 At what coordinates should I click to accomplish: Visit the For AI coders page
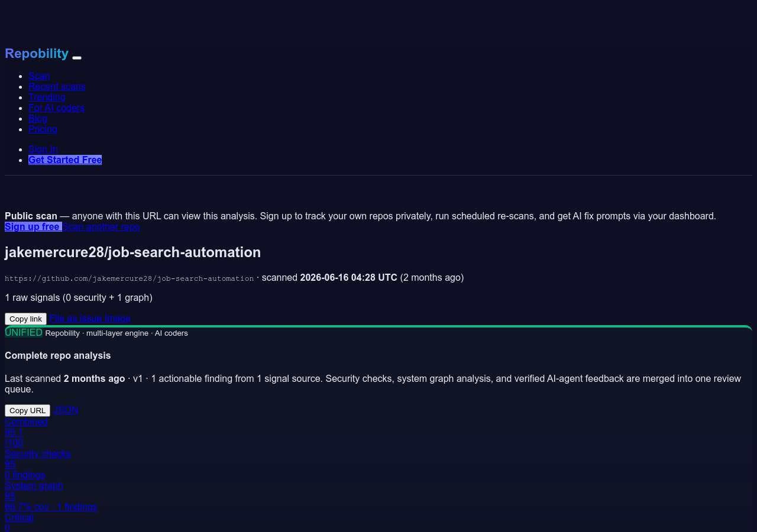click(x=56, y=108)
